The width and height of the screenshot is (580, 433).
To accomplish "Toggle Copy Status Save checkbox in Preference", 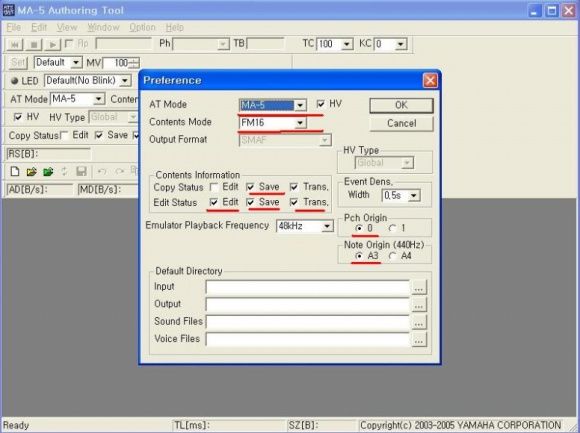I will click(x=250, y=187).
